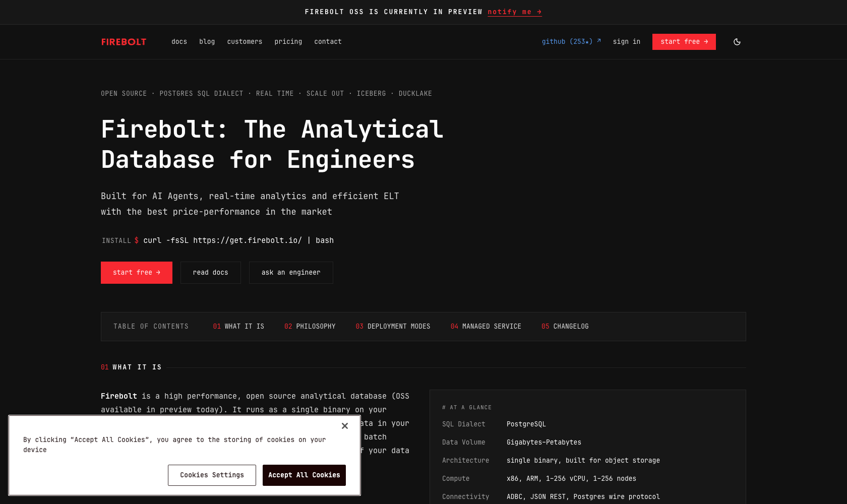Click the notify me link in the banner
The height and width of the screenshot is (504, 847).
(x=514, y=12)
